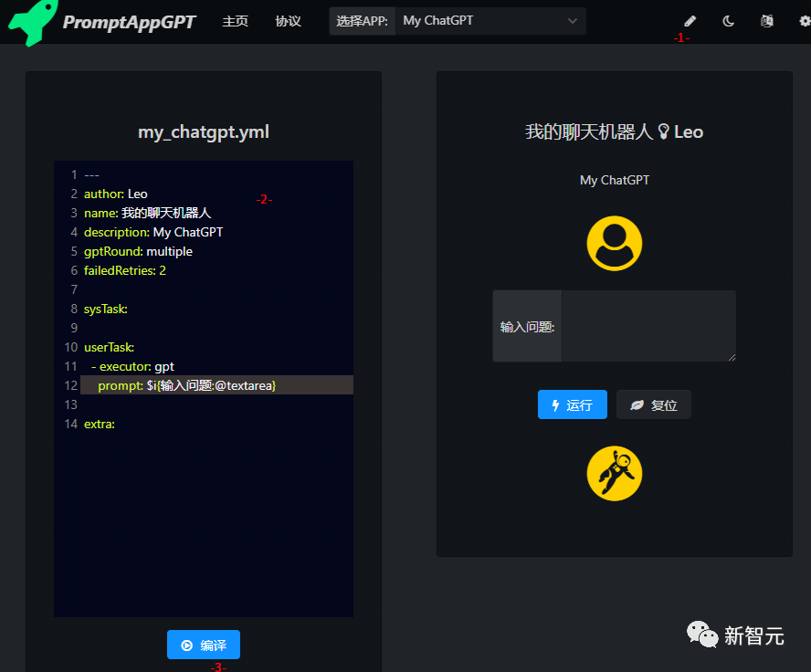
Task: Grab the textarea resize handle
Action: pyautogui.click(x=732, y=358)
